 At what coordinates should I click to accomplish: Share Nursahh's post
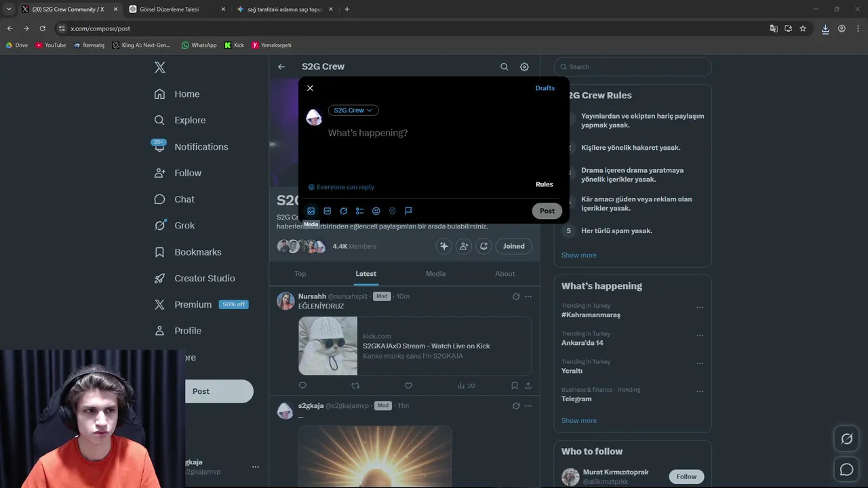click(x=528, y=386)
